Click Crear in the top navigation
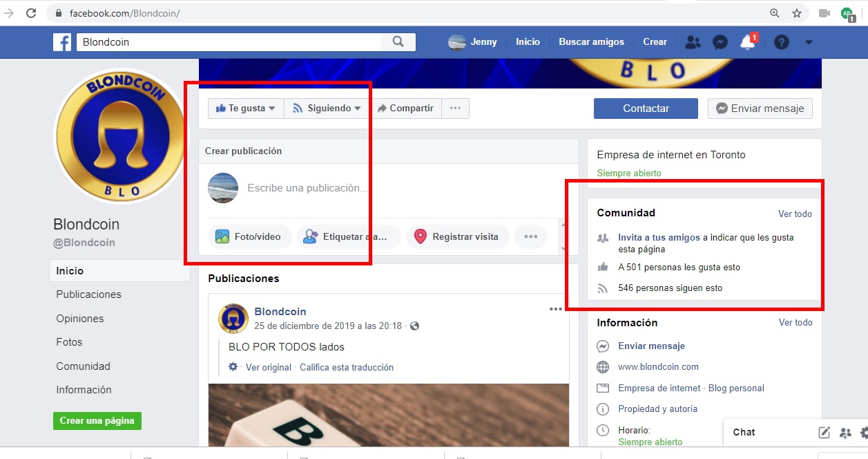The width and height of the screenshot is (868, 459). click(x=655, y=42)
